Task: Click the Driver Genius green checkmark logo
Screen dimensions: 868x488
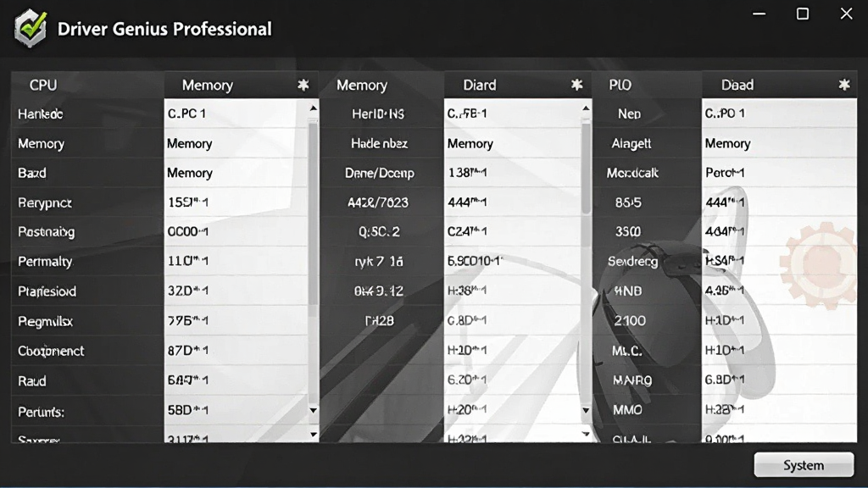Action: [31, 28]
